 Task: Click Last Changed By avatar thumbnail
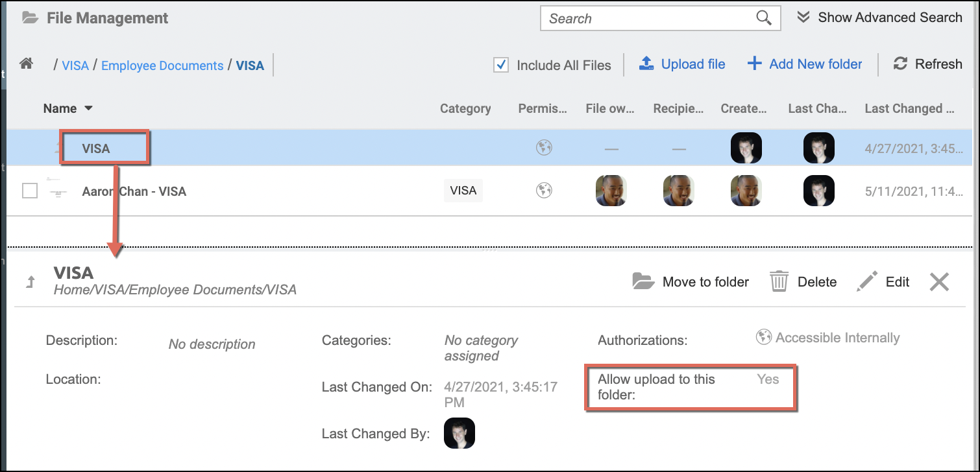[x=459, y=433]
